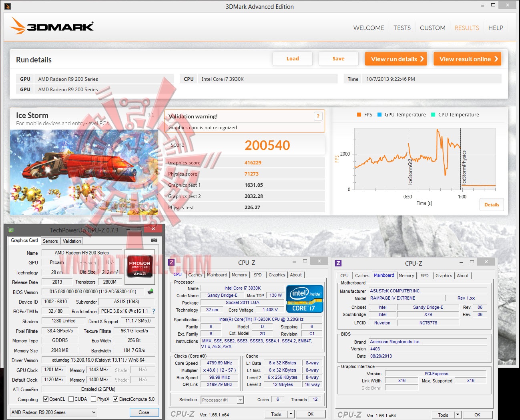Click the Ice Storm spaceship thumbnail
520x420 pixels.
84,172
